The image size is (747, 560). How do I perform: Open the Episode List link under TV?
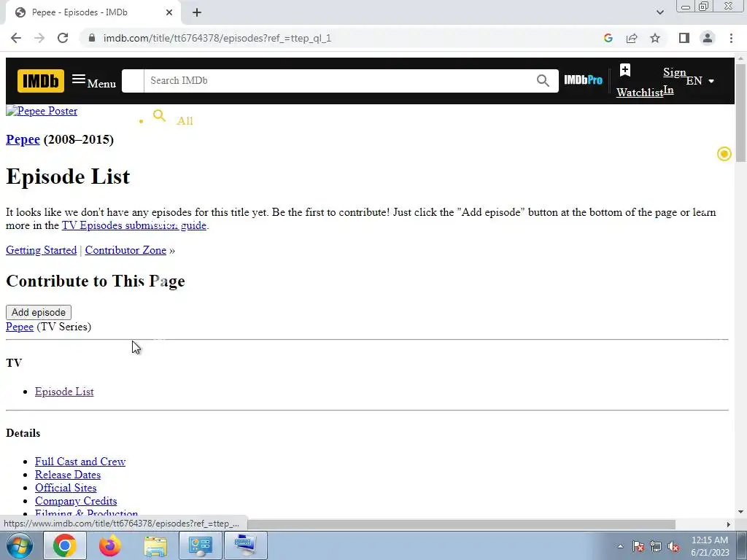[x=64, y=392]
